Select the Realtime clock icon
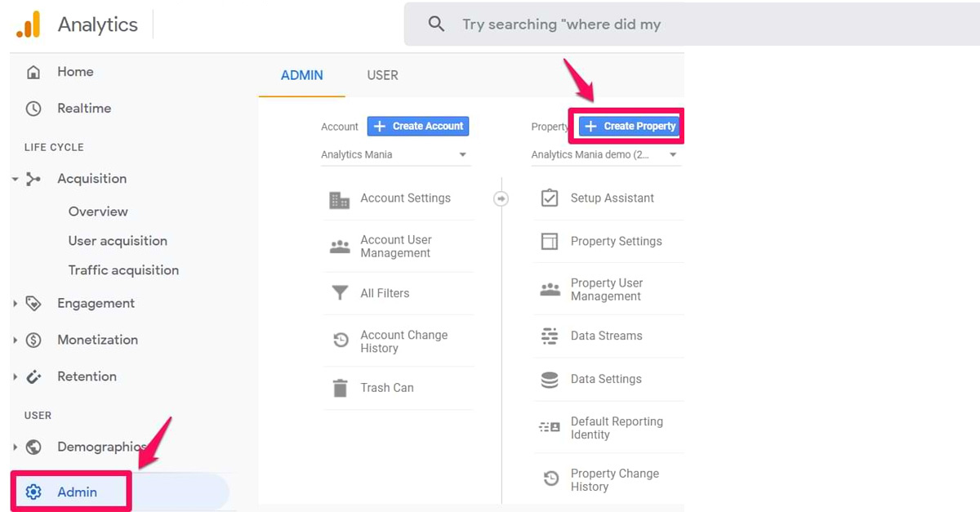Screen dimensions: 980x512 [x=33, y=109]
